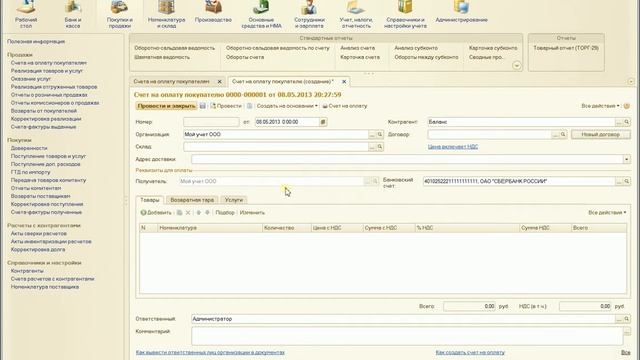This screenshot has width=640, height=360.
Task: Switch to Счета на оплату покупателям tab
Action: coord(171,82)
